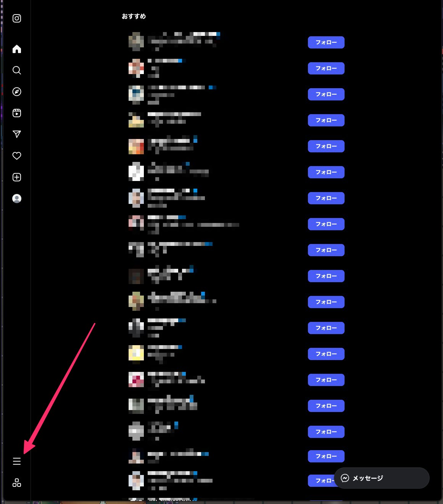Open the Reels icon in sidebar
This screenshot has width=443, height=504.
[x=17, y=113]
